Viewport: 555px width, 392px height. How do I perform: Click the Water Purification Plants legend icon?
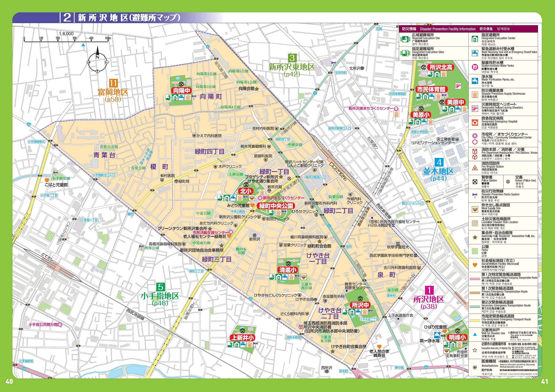475,81
